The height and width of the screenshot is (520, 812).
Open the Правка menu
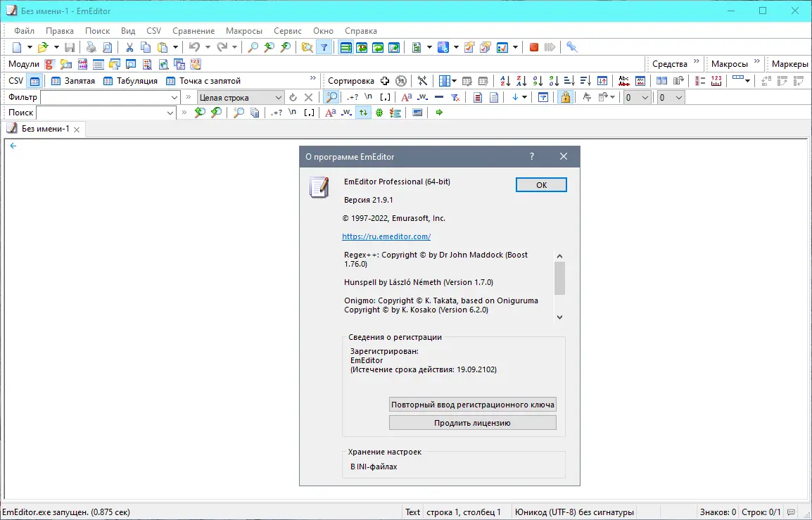tap(60, 31)
